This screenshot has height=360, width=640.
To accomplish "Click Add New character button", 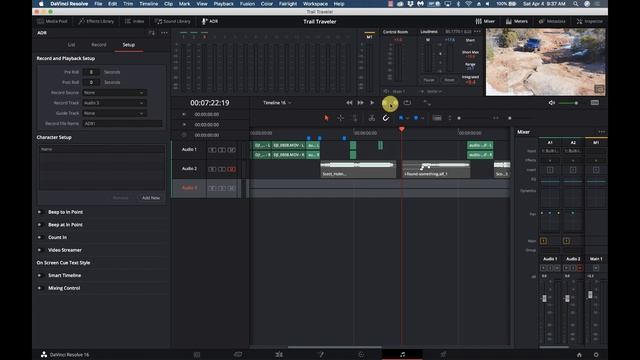I will coord(151,198).
